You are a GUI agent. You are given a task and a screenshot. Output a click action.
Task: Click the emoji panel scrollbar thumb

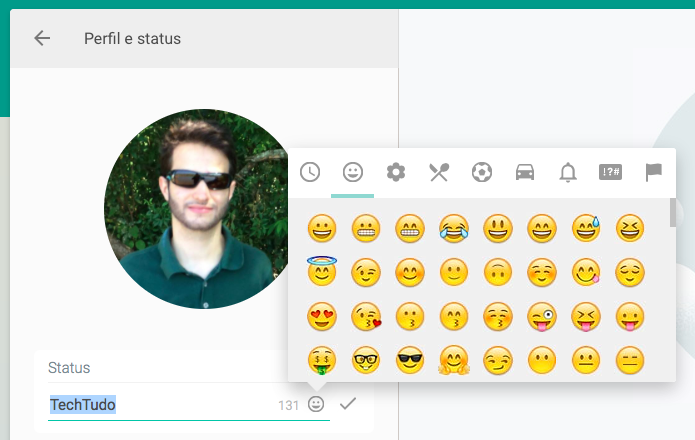tap(673, 213)
